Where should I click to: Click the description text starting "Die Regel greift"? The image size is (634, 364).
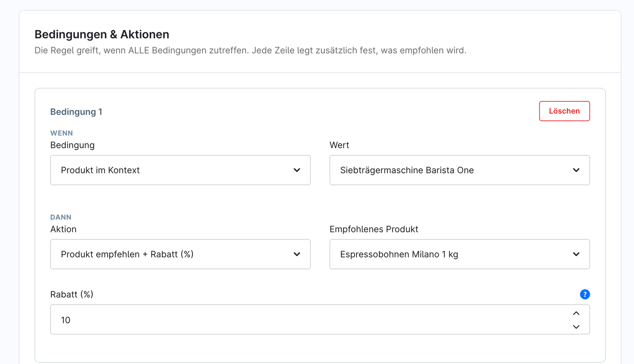tap(250, 50)
